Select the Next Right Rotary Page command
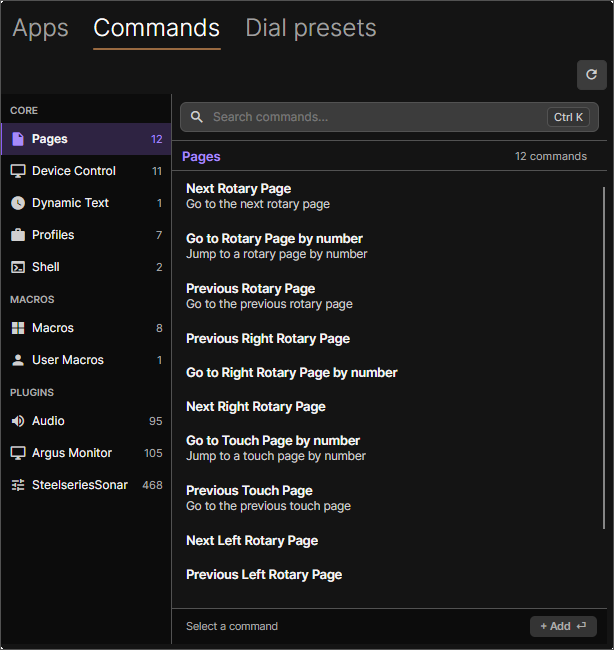This screenshot has width=614, height=650. pos(388,407)
